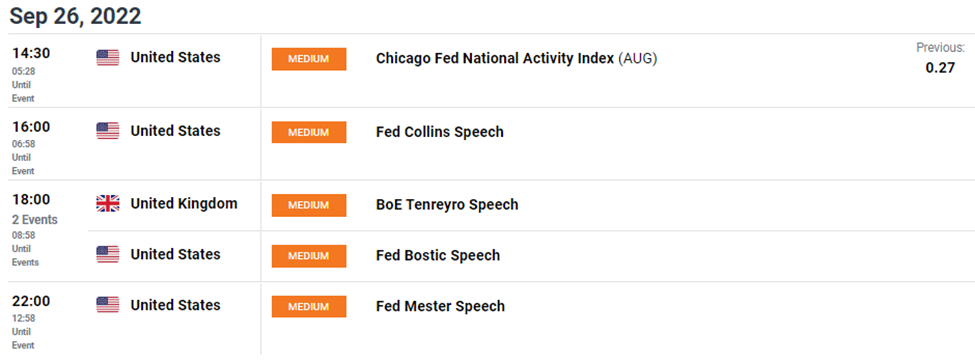
Task: Open the BoE Tenreyro Speech event
Action: click(447, 205)
